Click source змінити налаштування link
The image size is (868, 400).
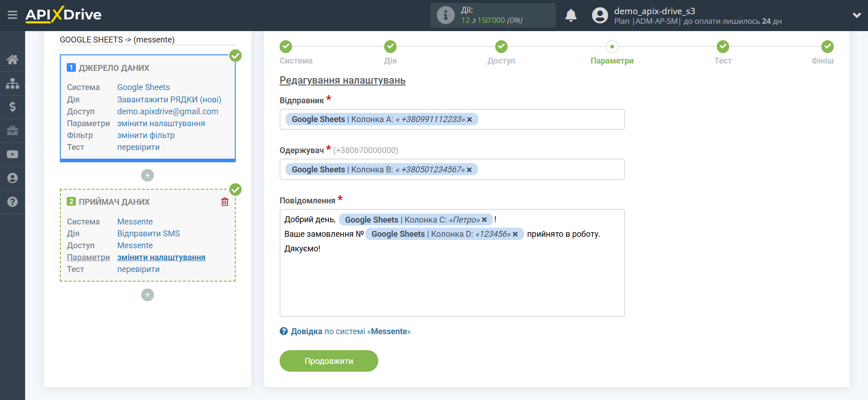[x=161, y=123]
